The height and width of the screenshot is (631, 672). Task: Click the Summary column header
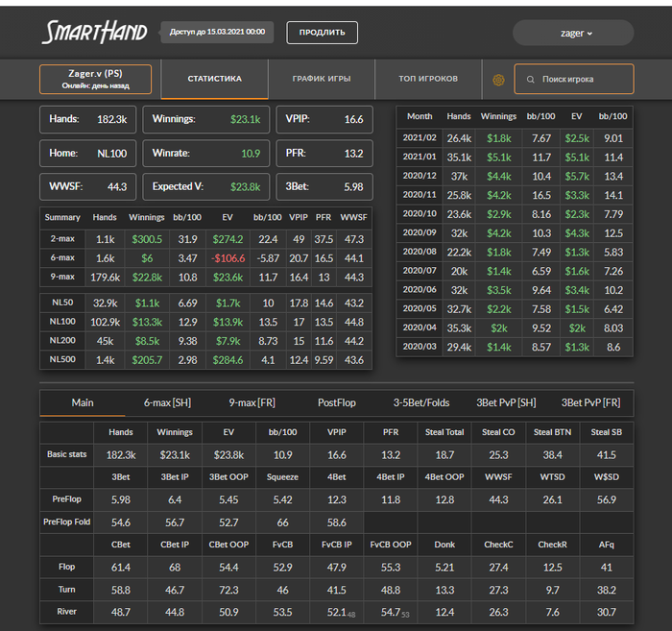pyautogui.click(x=62, y=217)
